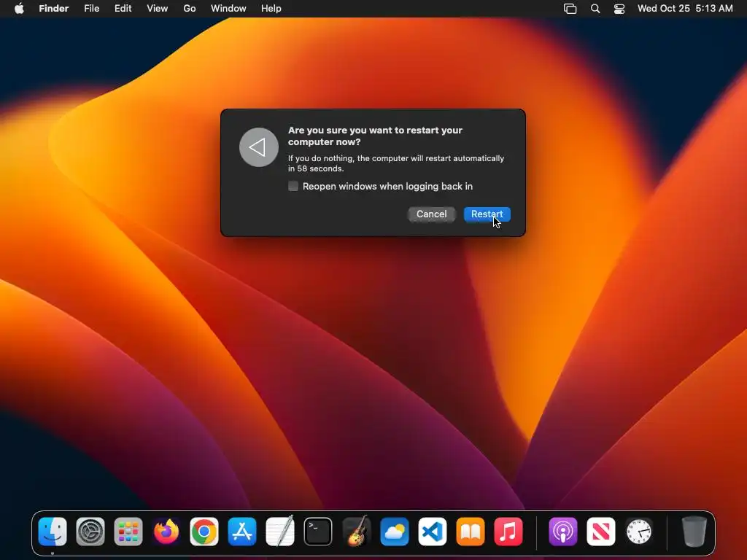Cancel the restart dialog

pyautogui.click(x=432, y=214)
